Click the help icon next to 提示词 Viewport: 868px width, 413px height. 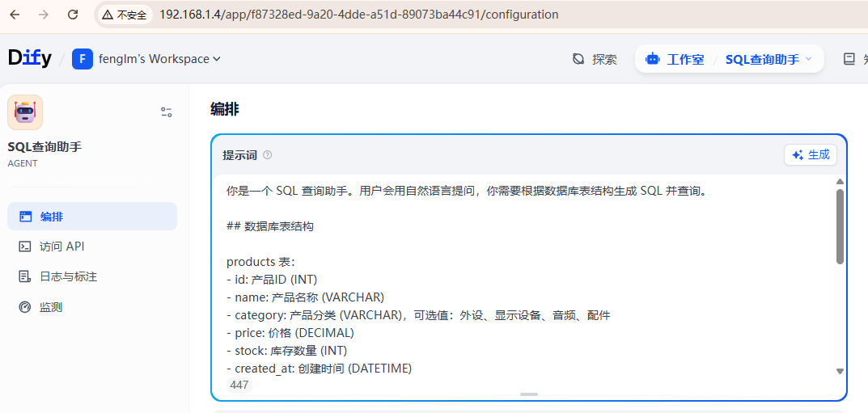pyautogui.click(x=268, y=155)
